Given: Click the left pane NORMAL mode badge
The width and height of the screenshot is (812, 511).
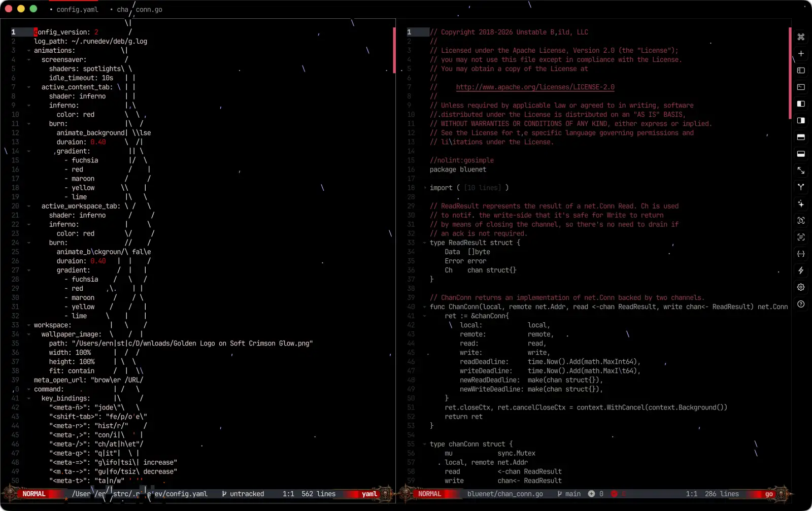Looking at the screenshot, I should tap(34, 494).
